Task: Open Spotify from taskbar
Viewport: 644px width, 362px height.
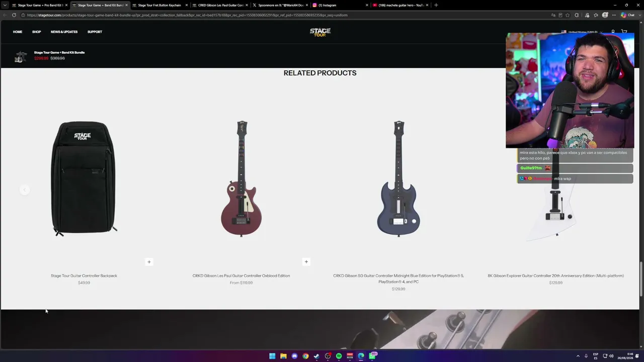Action: [339, 356]
